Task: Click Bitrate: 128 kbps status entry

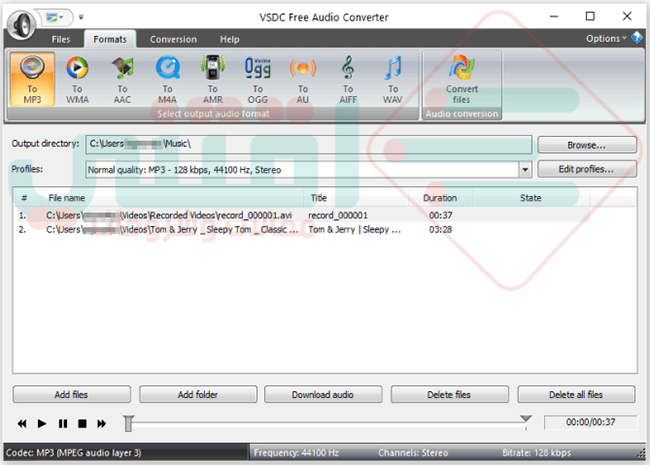Action: click(x=536, y=453)
